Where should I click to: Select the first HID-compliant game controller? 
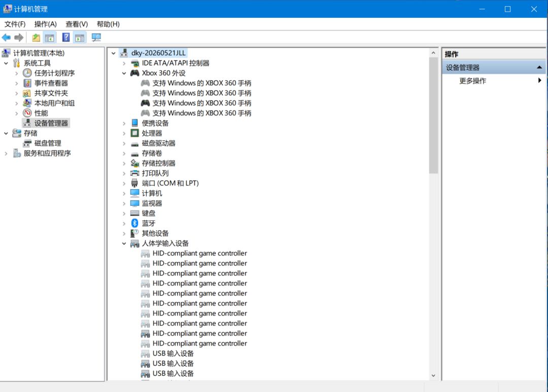click(199, 253)
